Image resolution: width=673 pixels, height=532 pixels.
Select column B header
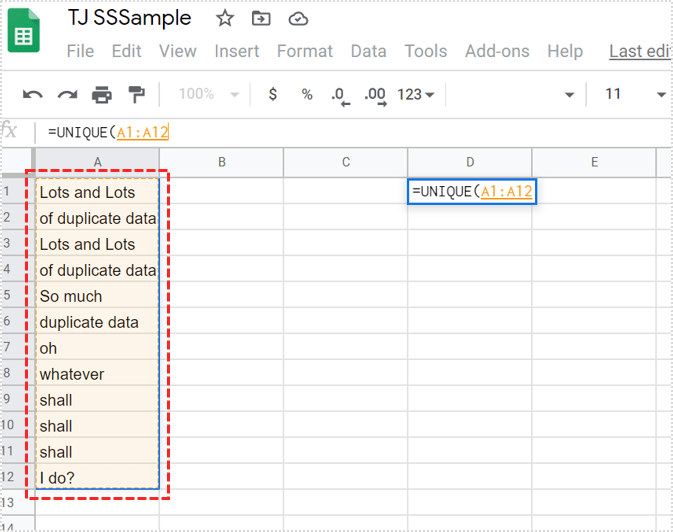click(221, 162)
